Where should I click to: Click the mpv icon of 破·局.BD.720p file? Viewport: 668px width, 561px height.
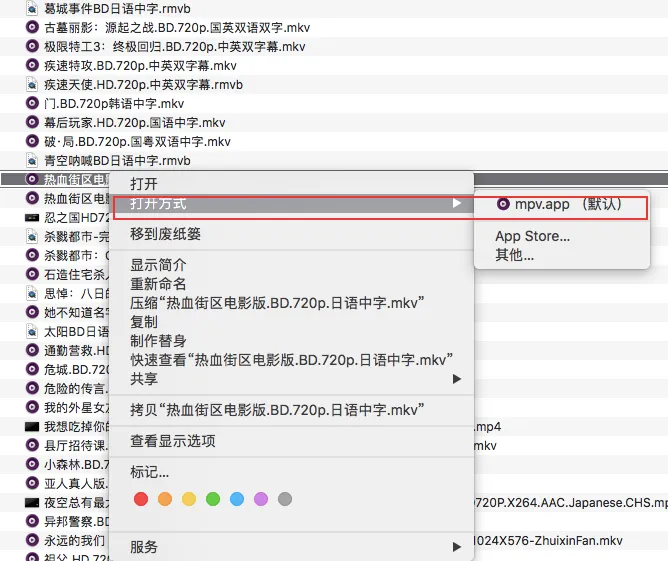pos(32,141)
